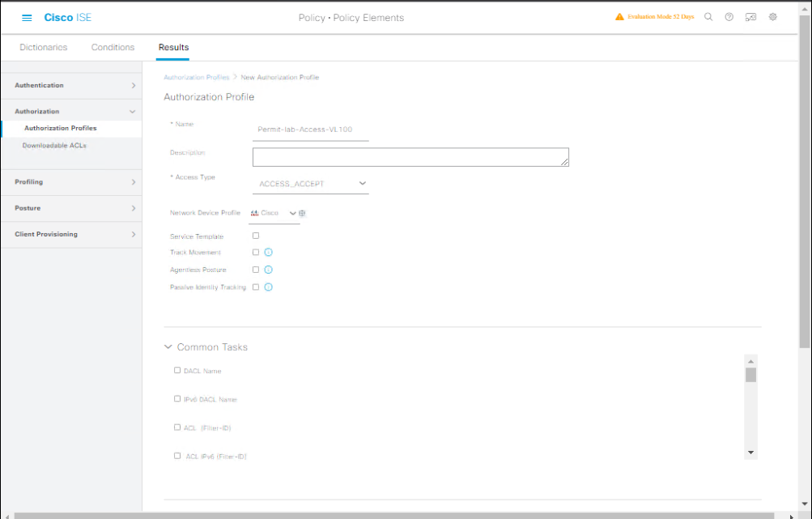Enable the Agentless Posture checkbox
This screenshot has width=812, height=519.
tap(256, 270)
